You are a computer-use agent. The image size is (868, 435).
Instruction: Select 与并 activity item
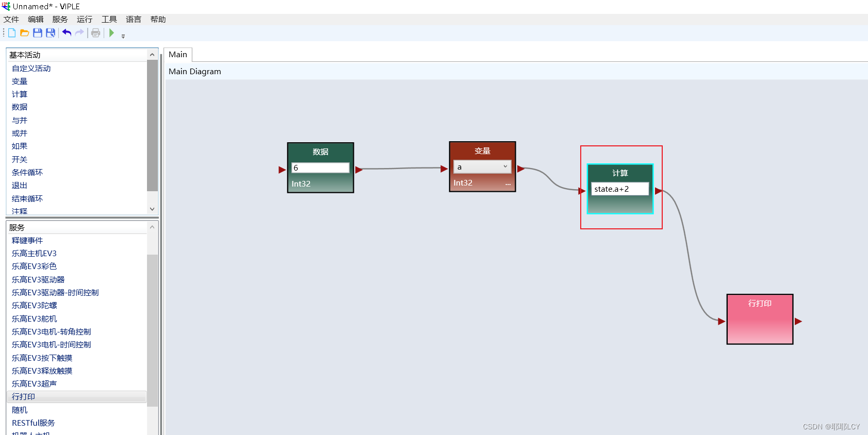[x=20, y=121]
